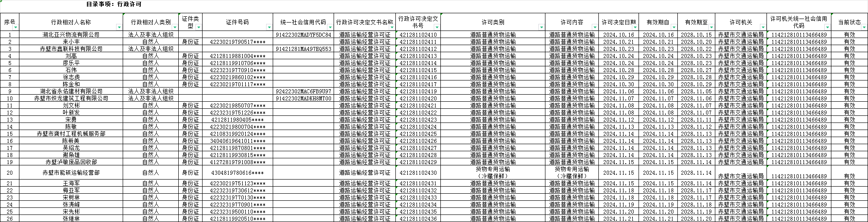Open the 序号 column filter dropdown
Viewport: 868px width, 222px height.
15,27
